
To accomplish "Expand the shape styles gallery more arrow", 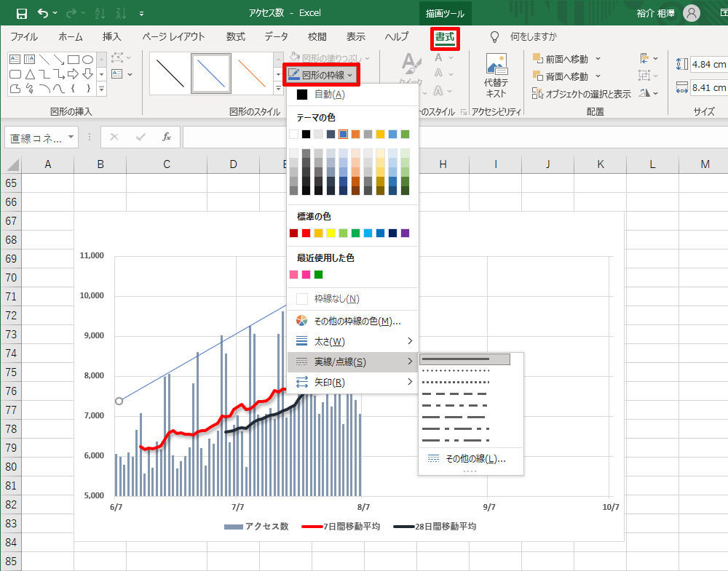I will (279, 88).
